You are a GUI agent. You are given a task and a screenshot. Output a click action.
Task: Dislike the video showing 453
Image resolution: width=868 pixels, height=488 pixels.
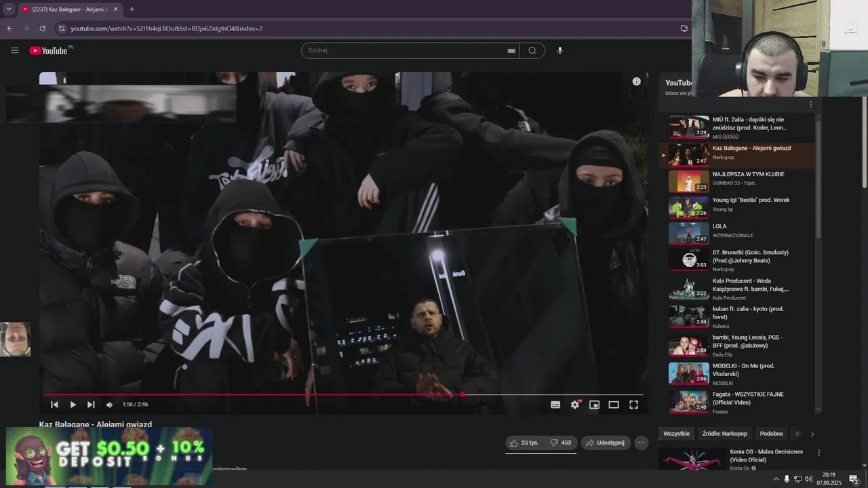click(560, 443)
